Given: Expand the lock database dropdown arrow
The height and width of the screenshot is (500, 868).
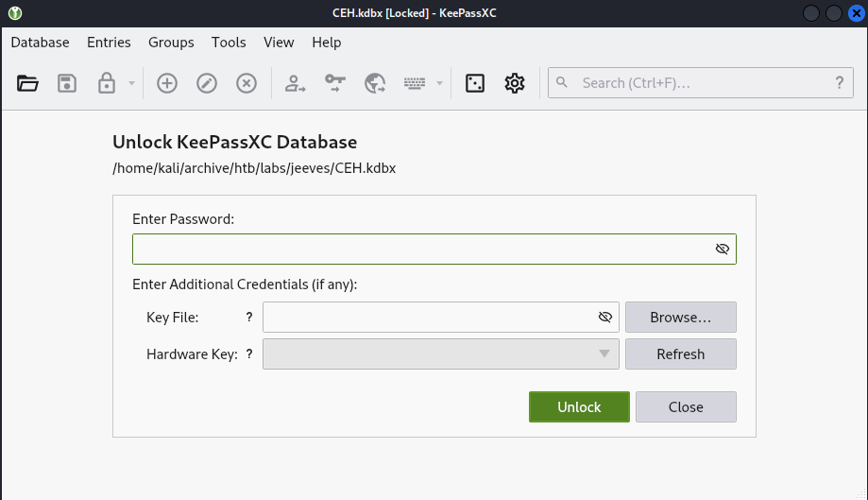Looking at the screenshot, I should pos(131,83).
